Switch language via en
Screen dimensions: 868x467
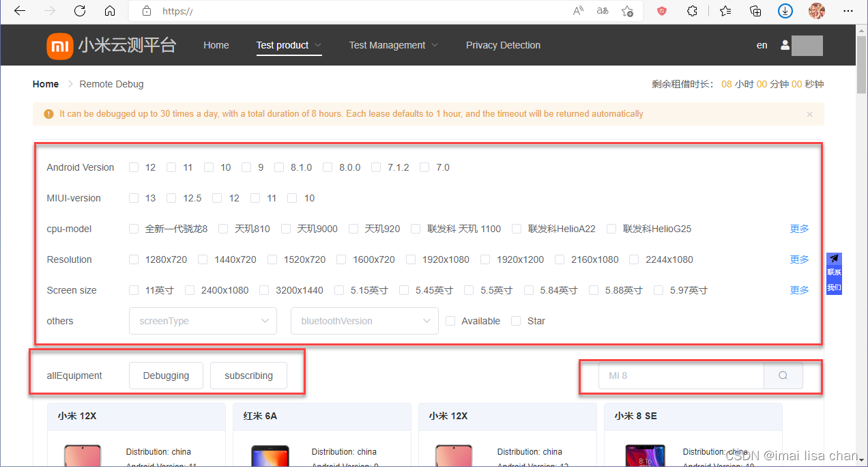tap(762, 45)
